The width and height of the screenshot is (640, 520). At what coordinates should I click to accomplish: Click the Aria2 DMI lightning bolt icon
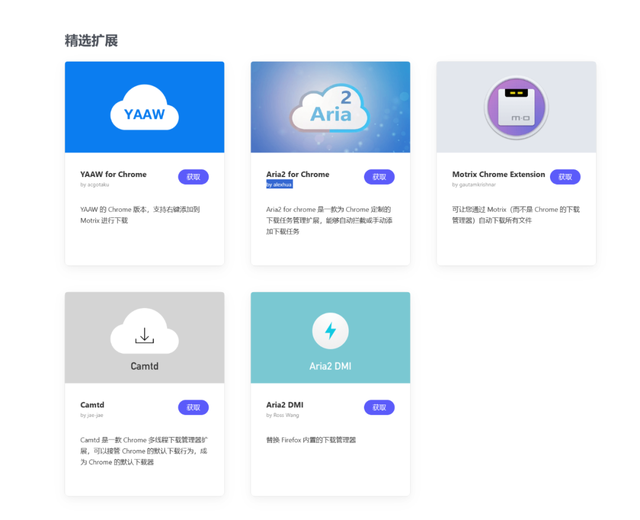click(330, 331)
